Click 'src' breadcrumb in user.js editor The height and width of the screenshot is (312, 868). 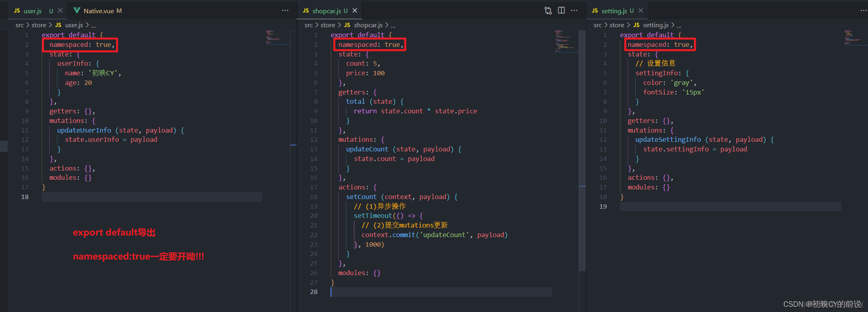tap(20, 25)
